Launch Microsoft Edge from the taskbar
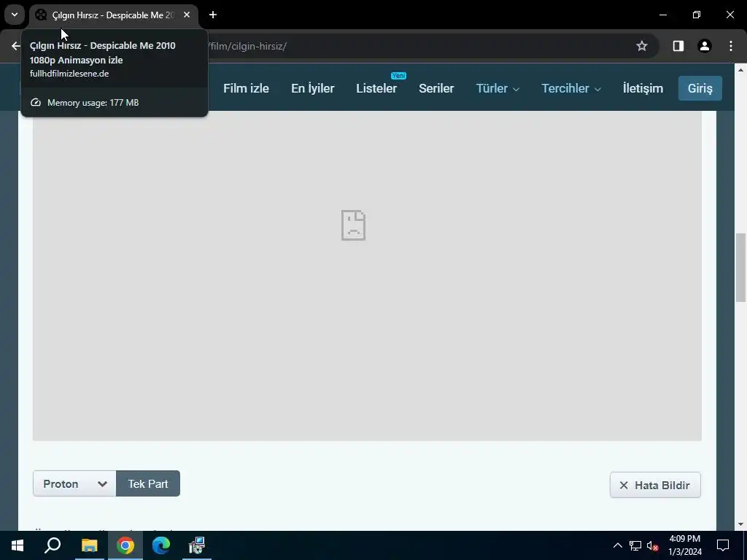 click(x=161, y=545)
